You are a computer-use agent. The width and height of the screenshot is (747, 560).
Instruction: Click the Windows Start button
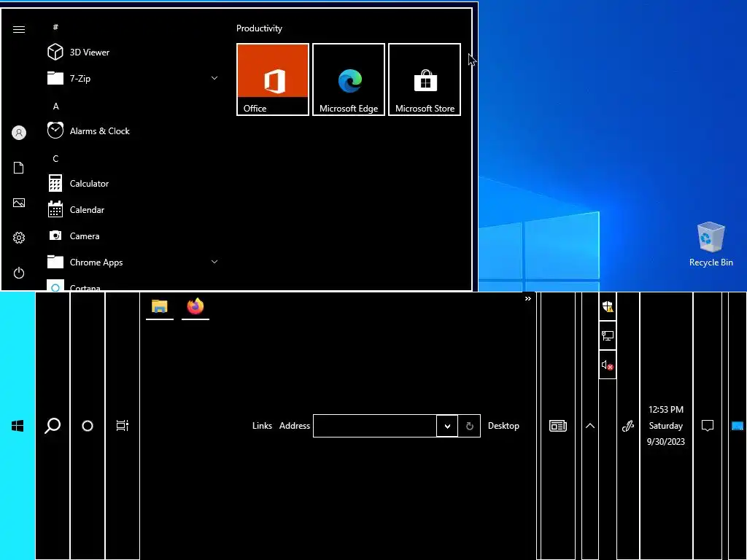pos(18,426)
